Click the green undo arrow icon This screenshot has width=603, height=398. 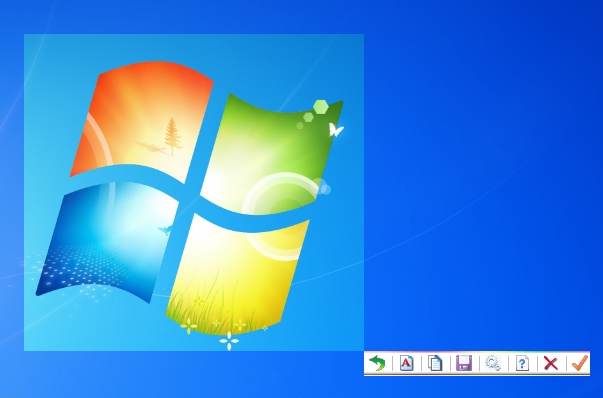[377, 363]
